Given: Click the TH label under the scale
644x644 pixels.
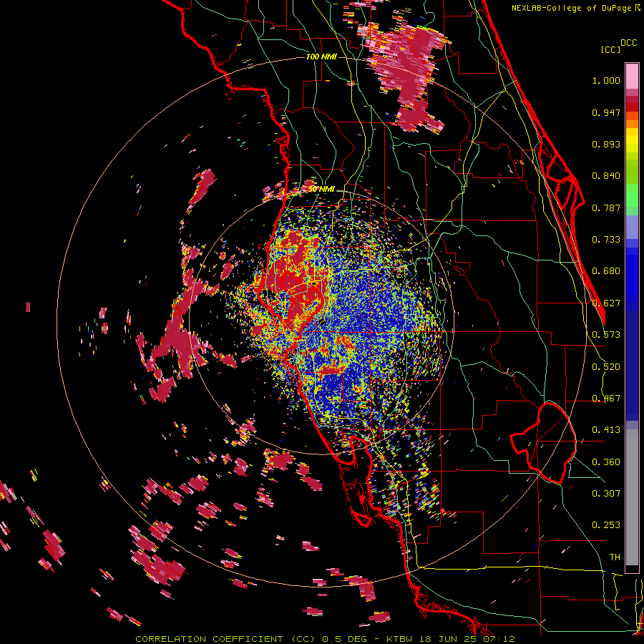Looking at the screenshot, I should (x=615, y=557).
